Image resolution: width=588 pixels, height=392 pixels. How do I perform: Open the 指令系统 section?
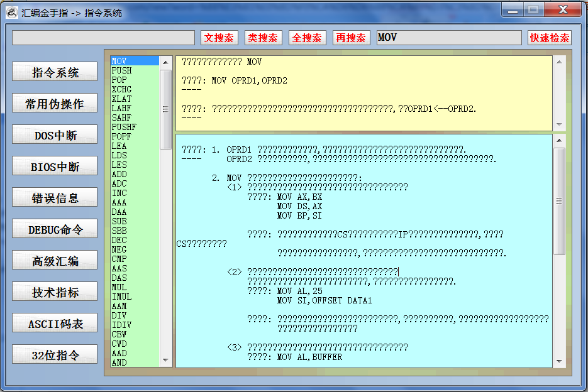pyautogui.click(x=55, y=72)
